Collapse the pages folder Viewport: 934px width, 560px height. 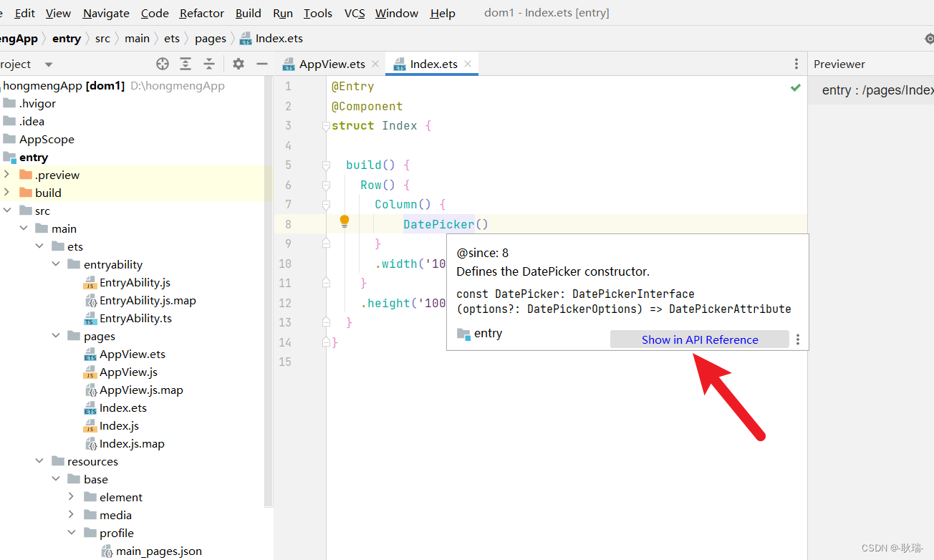(56, 336)
